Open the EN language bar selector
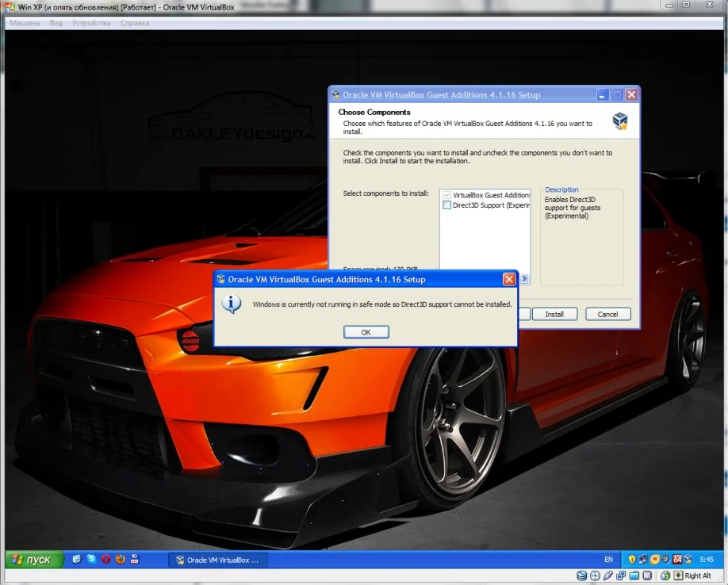 (x=608, y=560)
